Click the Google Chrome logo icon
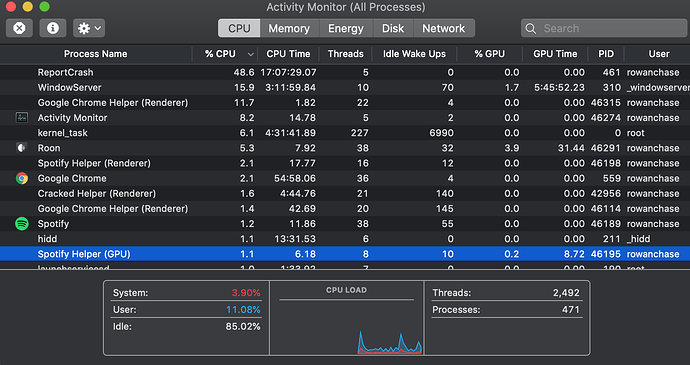The width and height of the screenshot is (690, 365). [x=22, y=178]
